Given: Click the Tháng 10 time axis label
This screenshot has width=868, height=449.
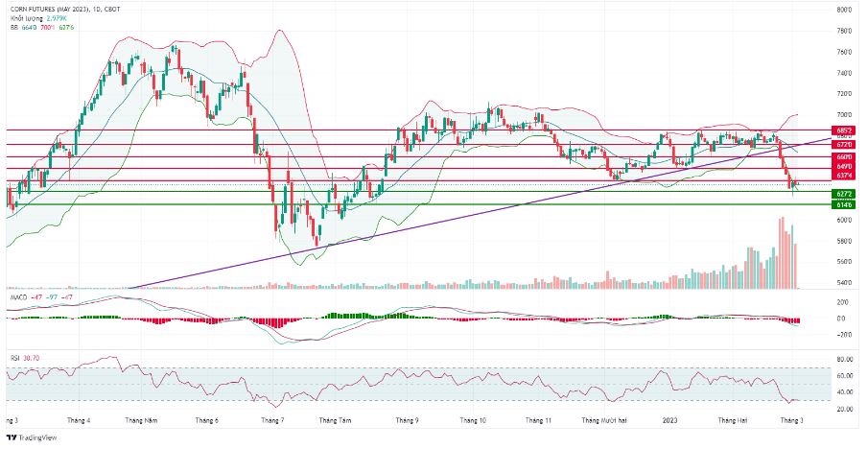Looking at the screenshot, I should (x=473, y=421).
